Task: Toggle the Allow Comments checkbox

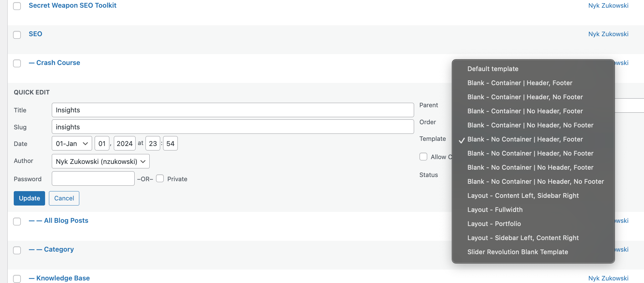Action: pos(423,157)
